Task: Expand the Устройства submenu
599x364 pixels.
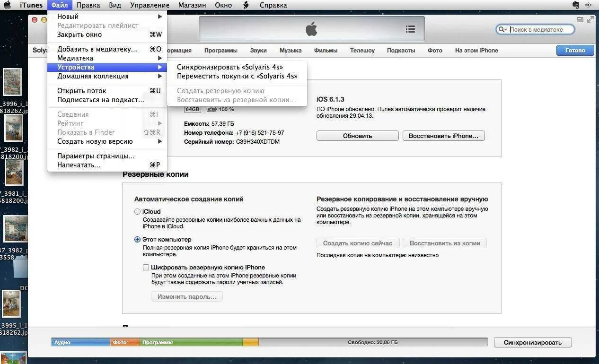Action: tap(107, 67)
